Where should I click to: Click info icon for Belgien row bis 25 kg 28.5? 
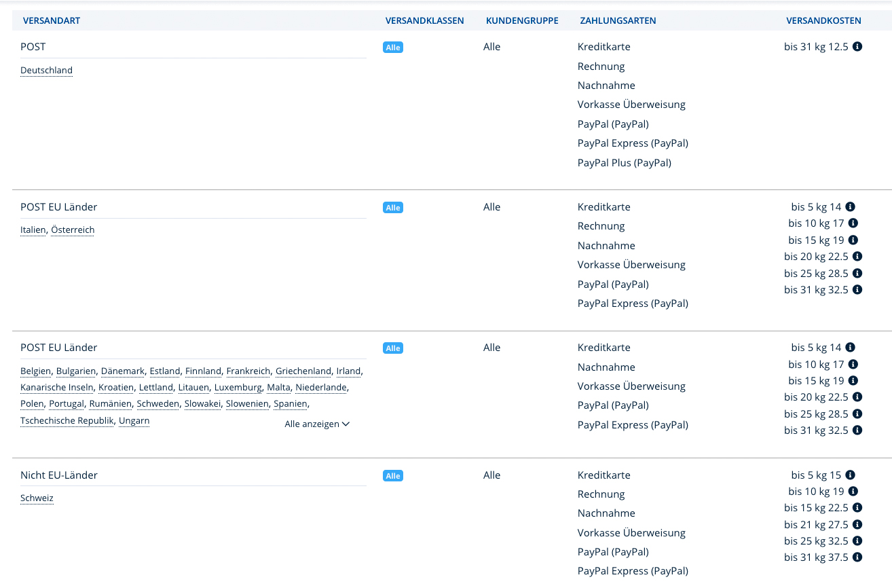tap(857, 414)
